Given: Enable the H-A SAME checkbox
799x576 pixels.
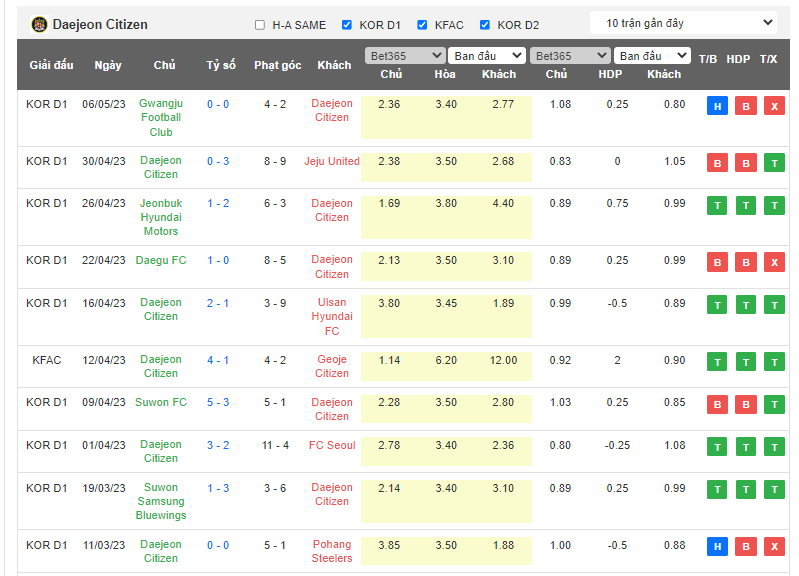Looking at the screenshot, I should click(x=260, y=25).
